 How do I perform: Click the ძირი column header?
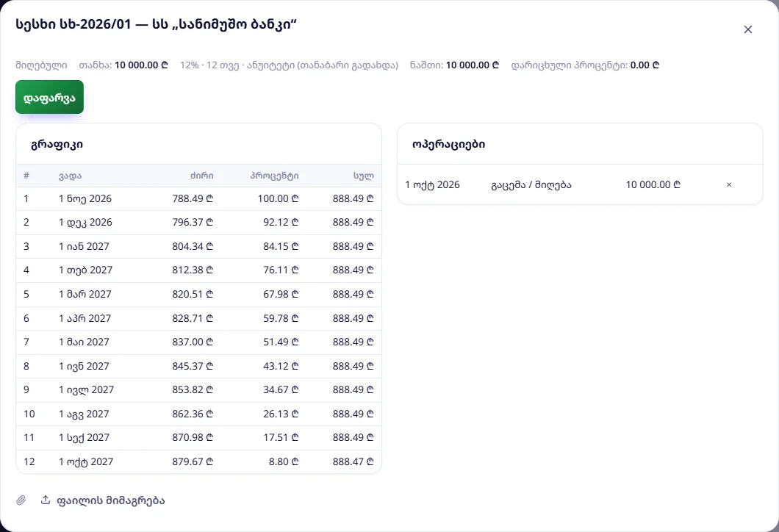tap(201, 176)
